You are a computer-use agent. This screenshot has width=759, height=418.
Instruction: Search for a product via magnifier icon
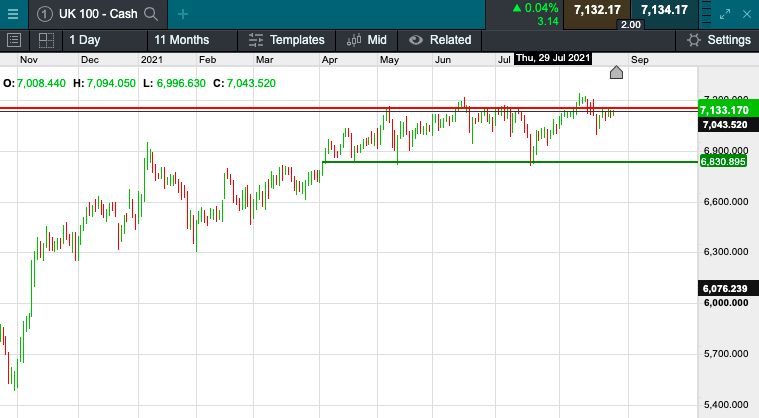pyautogui.click(x=151, y=14)
